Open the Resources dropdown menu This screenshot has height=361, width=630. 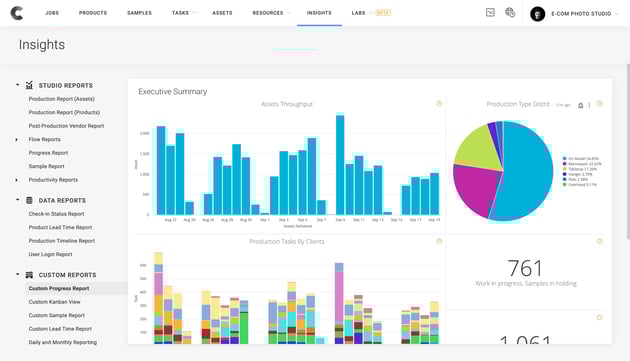(x=271, y=13)
